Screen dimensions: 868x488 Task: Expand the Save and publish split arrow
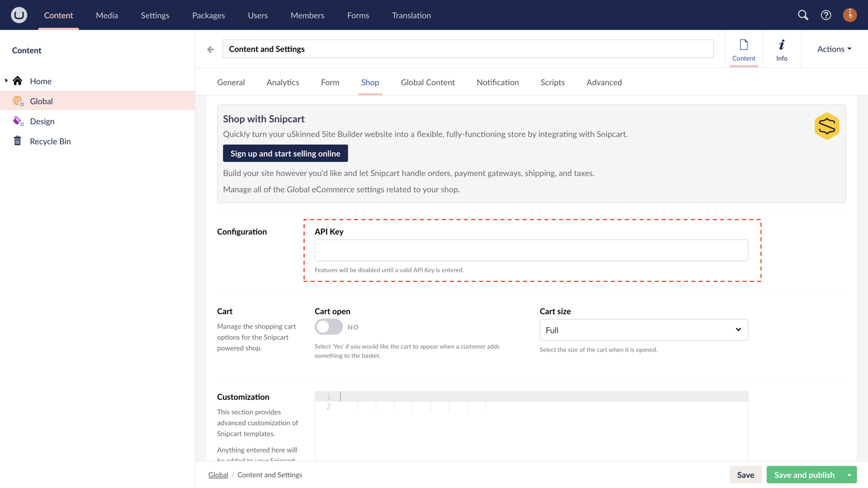pos(851,474)
